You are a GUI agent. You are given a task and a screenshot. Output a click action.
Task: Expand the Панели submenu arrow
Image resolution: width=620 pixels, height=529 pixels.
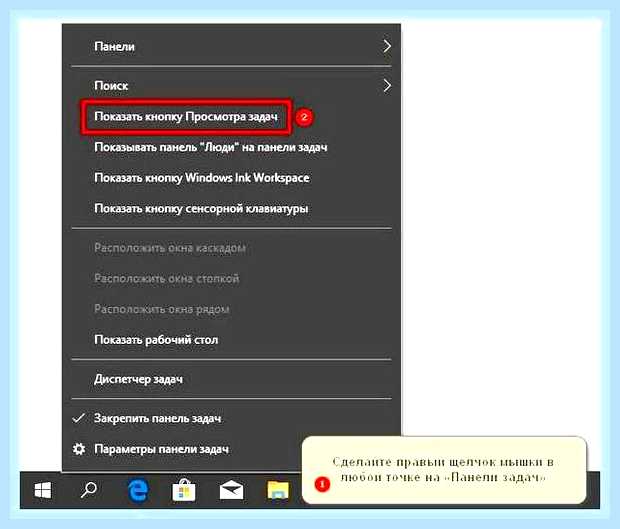tap(387, 46)
